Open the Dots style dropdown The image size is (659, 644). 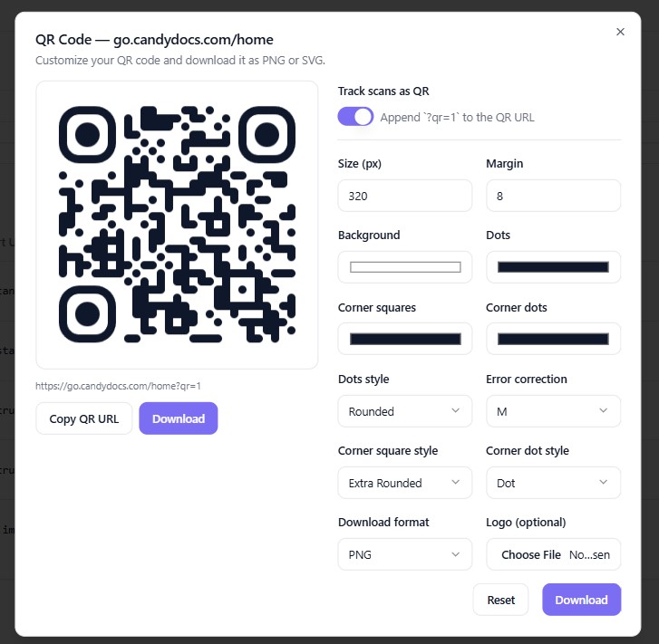pos(404,411)
